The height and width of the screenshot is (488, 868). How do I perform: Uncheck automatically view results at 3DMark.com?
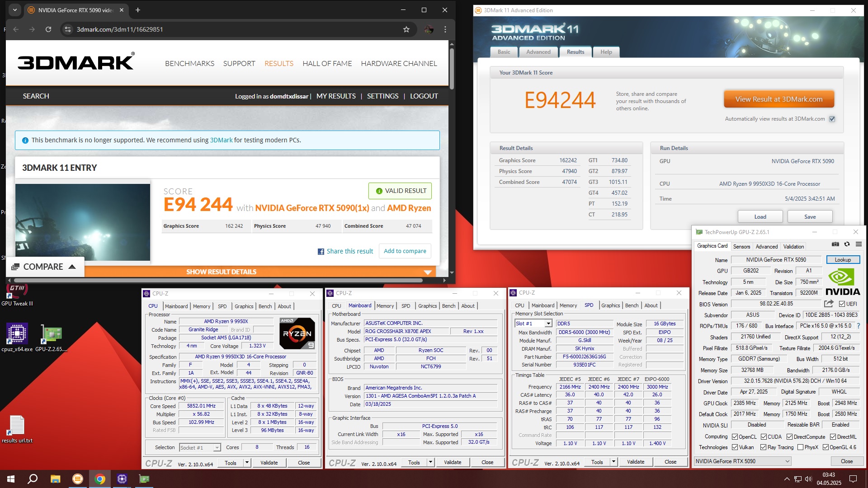[832, 119]
